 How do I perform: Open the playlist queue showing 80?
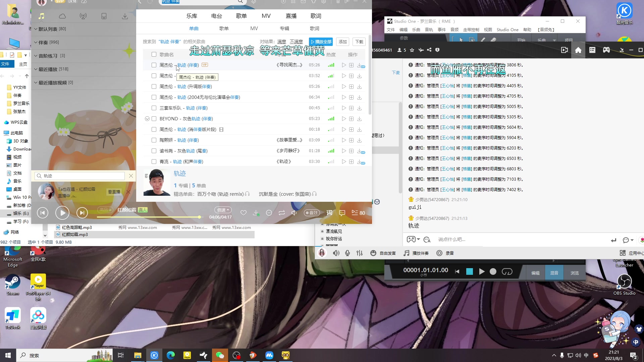(358, 213)
